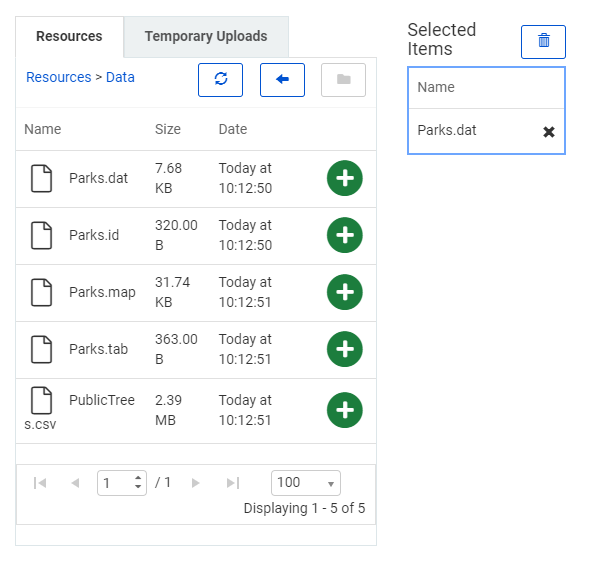Click the Parks.dat file icon

point(41,178)
